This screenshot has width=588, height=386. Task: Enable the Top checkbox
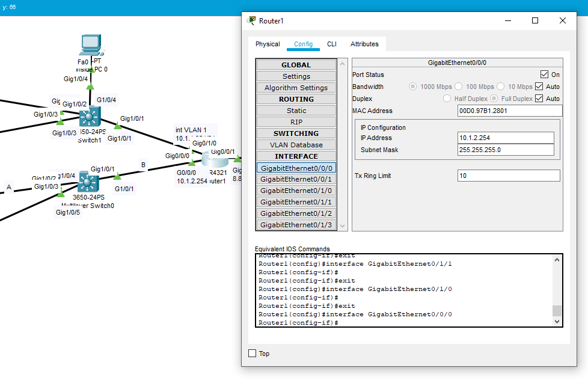(x=253, y=354)
